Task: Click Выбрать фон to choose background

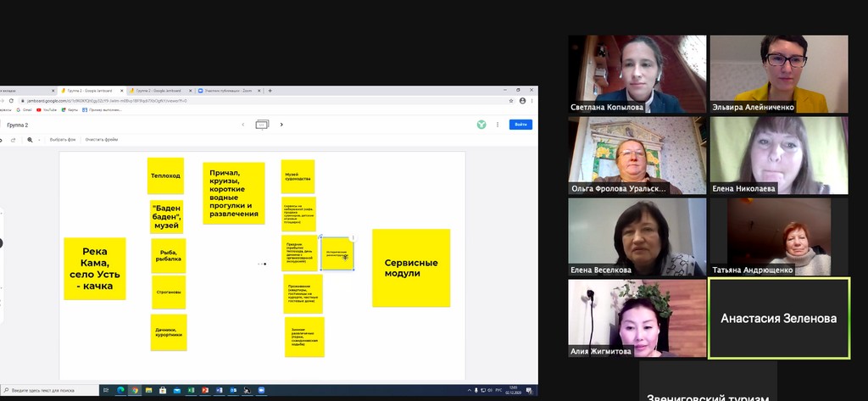Action: point(63,139)
